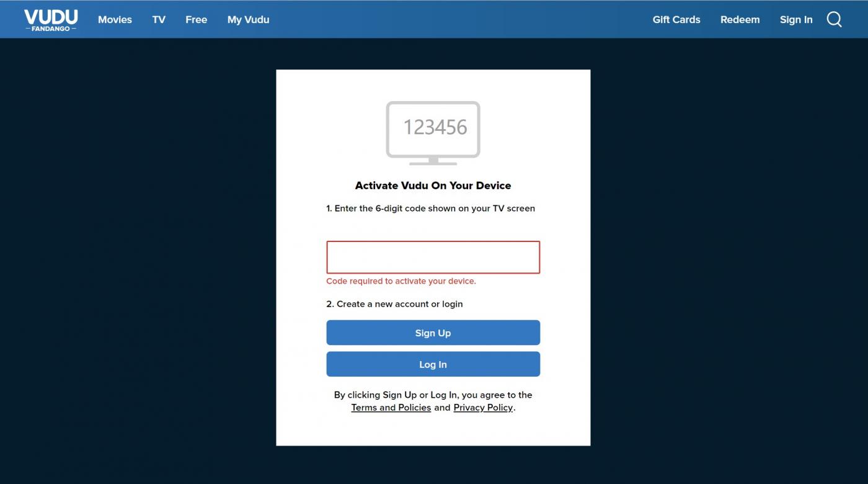Image resolution: width=868 pixels, height=484 pixels.
Task: Browse the Free section
Action: pyautogui.click(x=196, y=20)
